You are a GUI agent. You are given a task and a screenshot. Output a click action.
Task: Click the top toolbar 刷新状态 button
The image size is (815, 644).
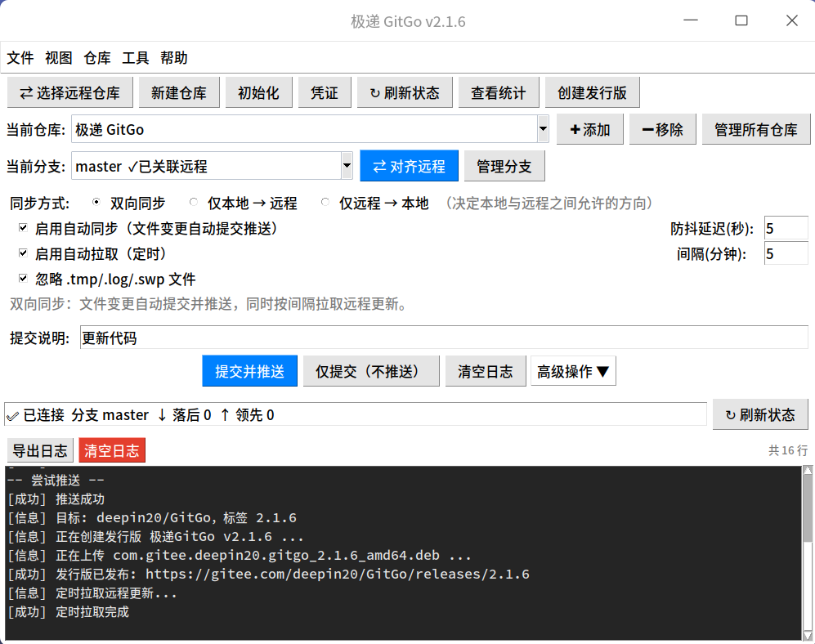(405, 92)
